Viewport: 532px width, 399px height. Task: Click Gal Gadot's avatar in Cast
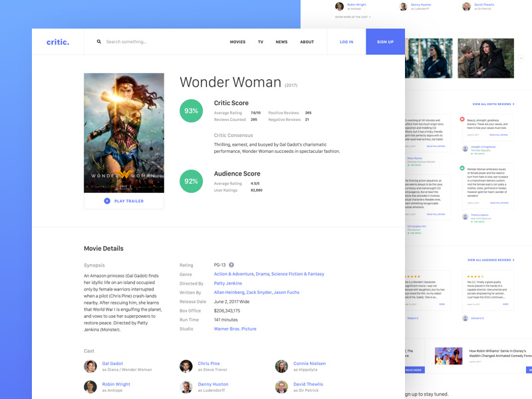tap(90, 366)
